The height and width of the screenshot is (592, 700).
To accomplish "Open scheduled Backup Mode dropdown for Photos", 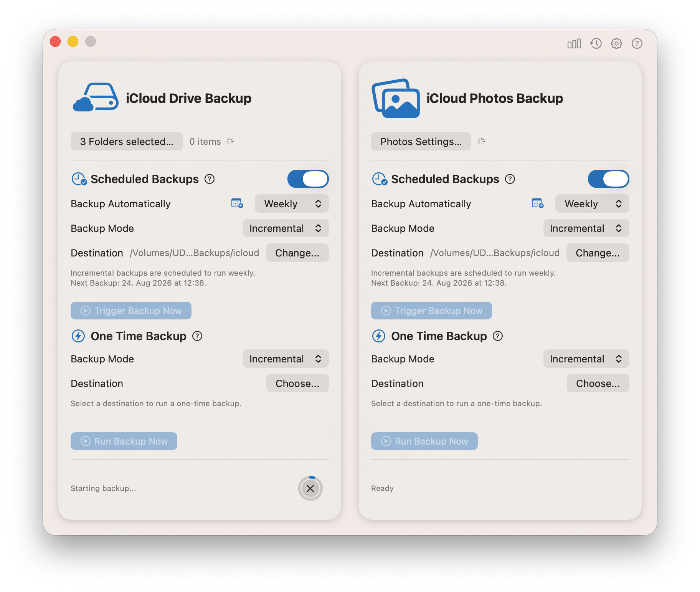I will [586, 228].
